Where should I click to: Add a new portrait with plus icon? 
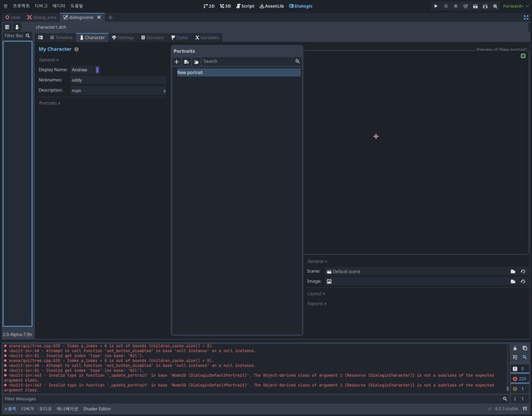pos(177,61)
